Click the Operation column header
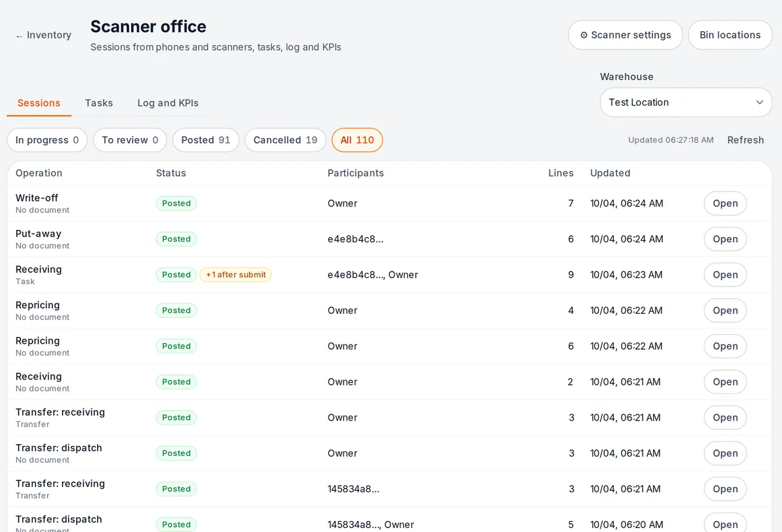This screenshot has width=782, height=532. 39,173
